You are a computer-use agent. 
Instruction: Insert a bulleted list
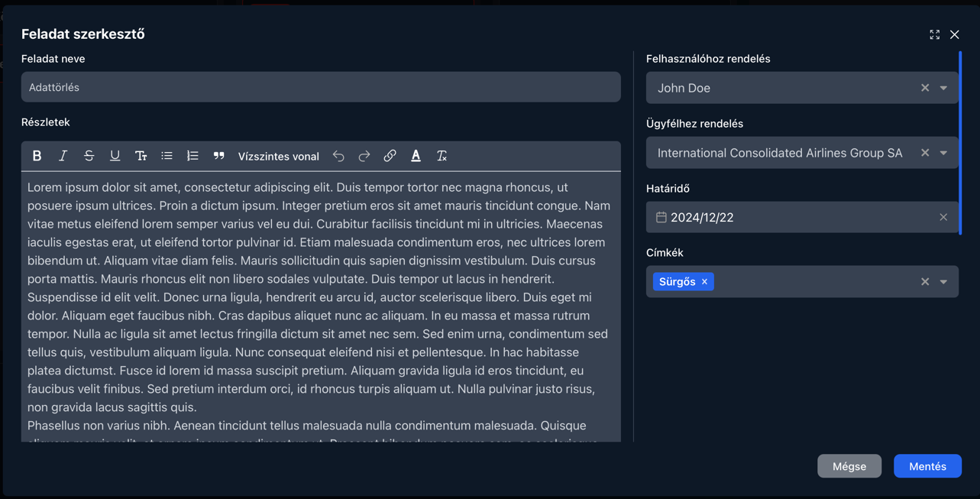pos(167,156)
